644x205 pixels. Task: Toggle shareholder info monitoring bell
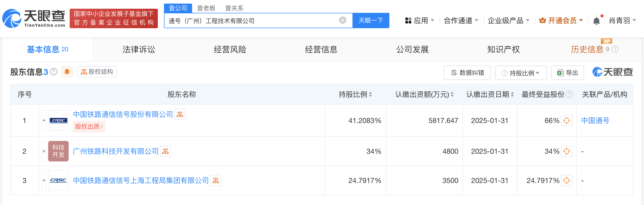tap(67, 72)
